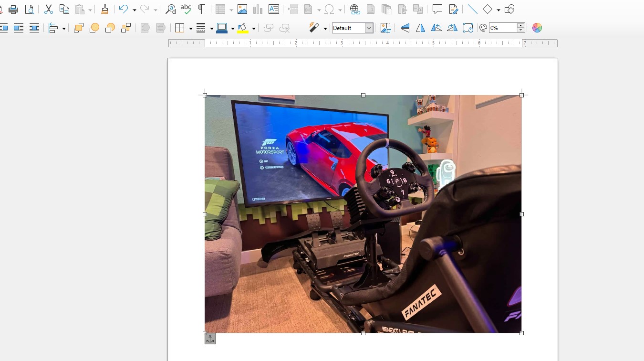Click the anchor icon below the image
The width and height of the screenshot is (644, 361).
(x=210, y=339)
